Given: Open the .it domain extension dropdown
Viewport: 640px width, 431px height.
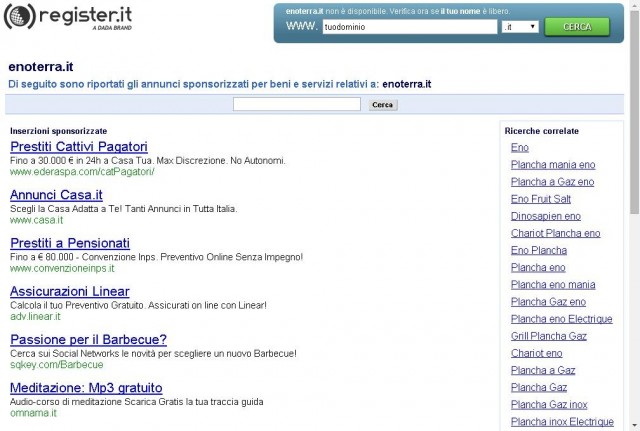Looking at the screenshot, I should pos(520,27).
